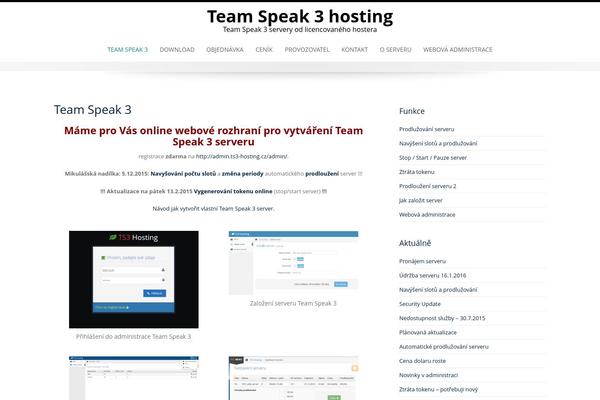
Task: Open Ztráta tokenu – potřebuji nový link
Action: coord(439,389)
